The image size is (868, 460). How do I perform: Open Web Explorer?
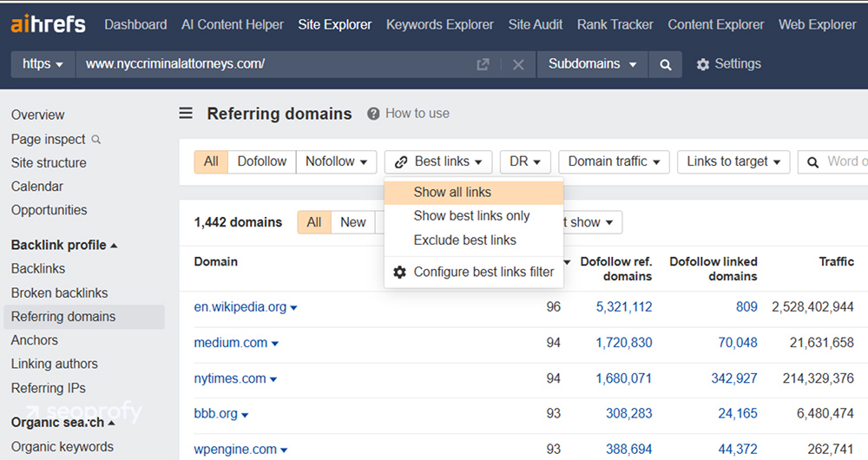click(817, 24)
